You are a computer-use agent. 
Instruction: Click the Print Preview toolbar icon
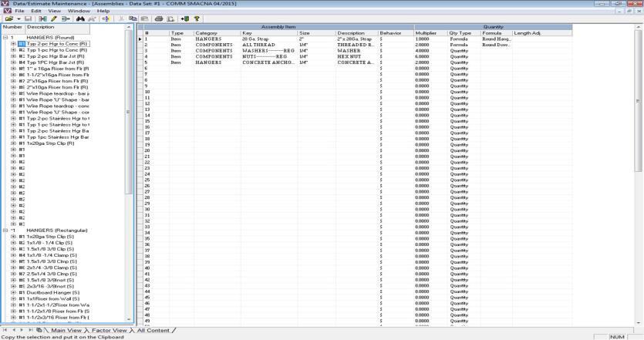[170, 19]
